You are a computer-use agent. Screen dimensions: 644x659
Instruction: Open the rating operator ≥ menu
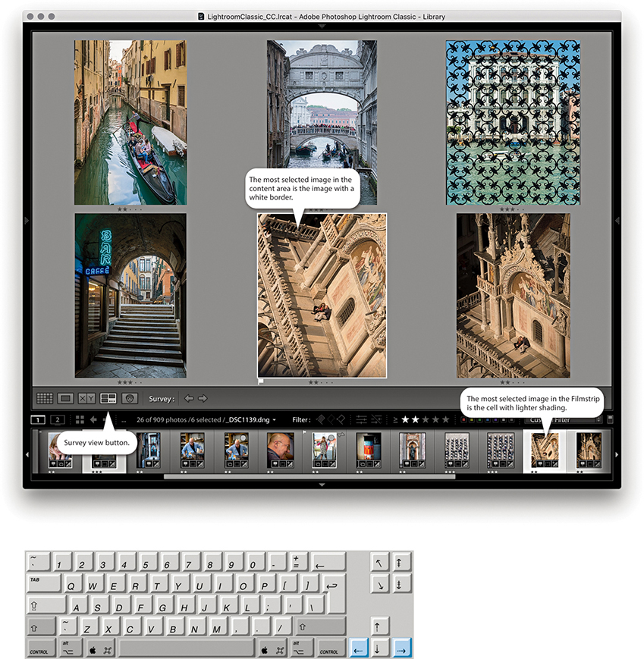coord(395,419)
